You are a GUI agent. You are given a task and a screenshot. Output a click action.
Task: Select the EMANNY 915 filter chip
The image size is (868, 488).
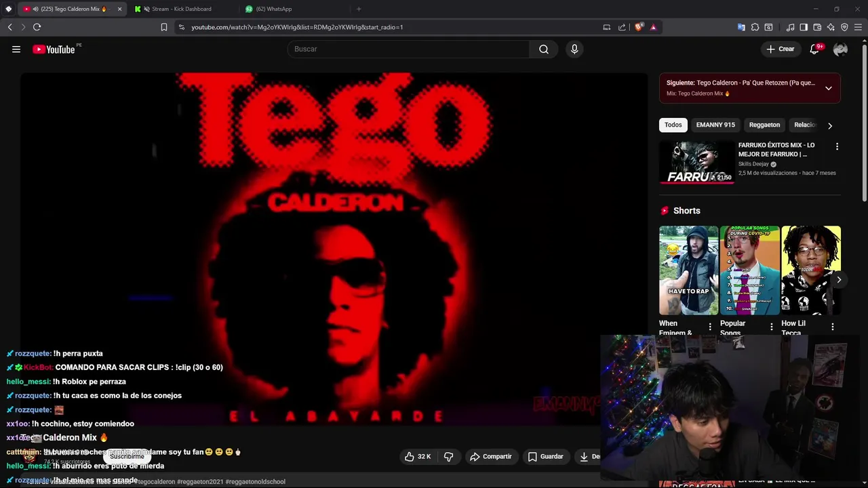pos(715,125)
